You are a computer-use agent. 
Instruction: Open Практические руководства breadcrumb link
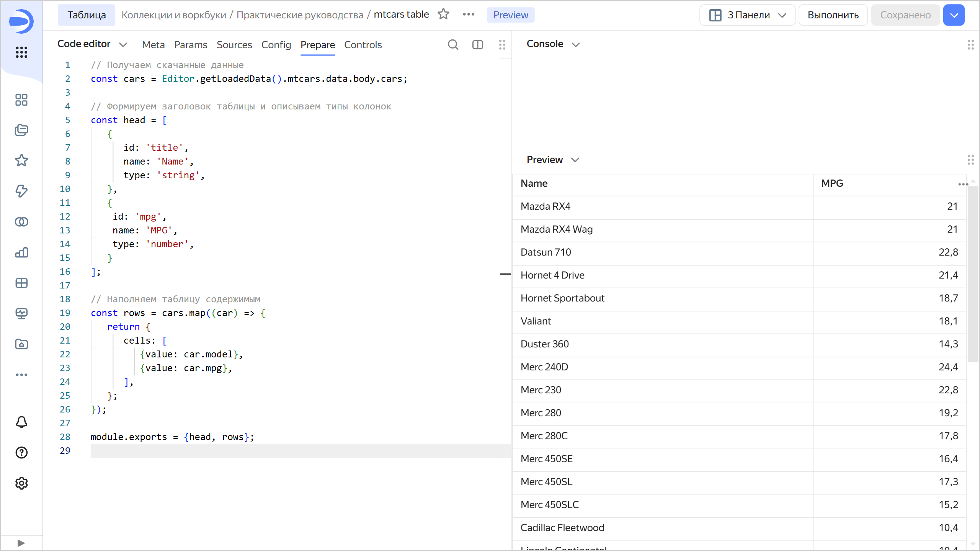[300, 15]
